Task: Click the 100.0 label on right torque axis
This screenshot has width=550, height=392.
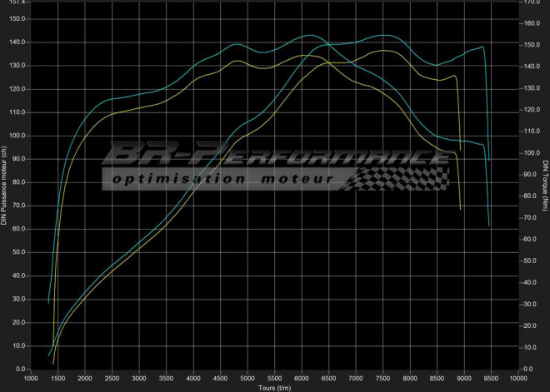Action: [x=529, y=153]
